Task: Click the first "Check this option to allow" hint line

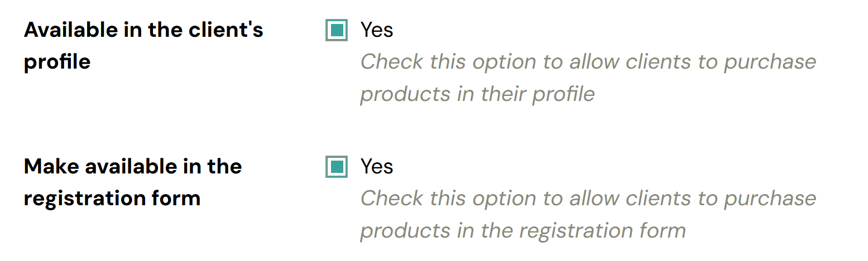Action: (x=588, y=61)
